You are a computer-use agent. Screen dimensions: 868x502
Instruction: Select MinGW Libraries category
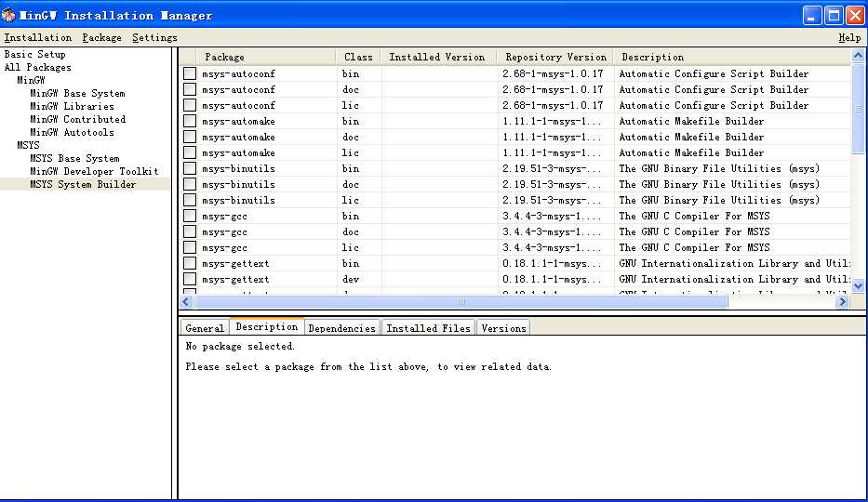click(x=72, y=106)
